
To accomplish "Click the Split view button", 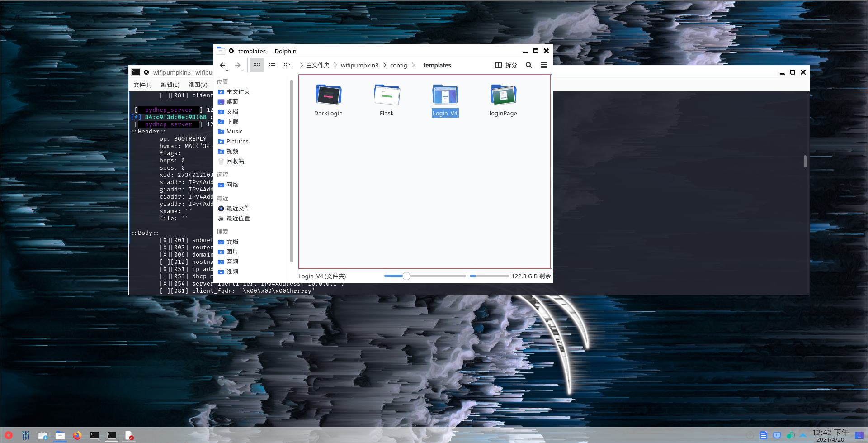I will click(x=506, y=65).
